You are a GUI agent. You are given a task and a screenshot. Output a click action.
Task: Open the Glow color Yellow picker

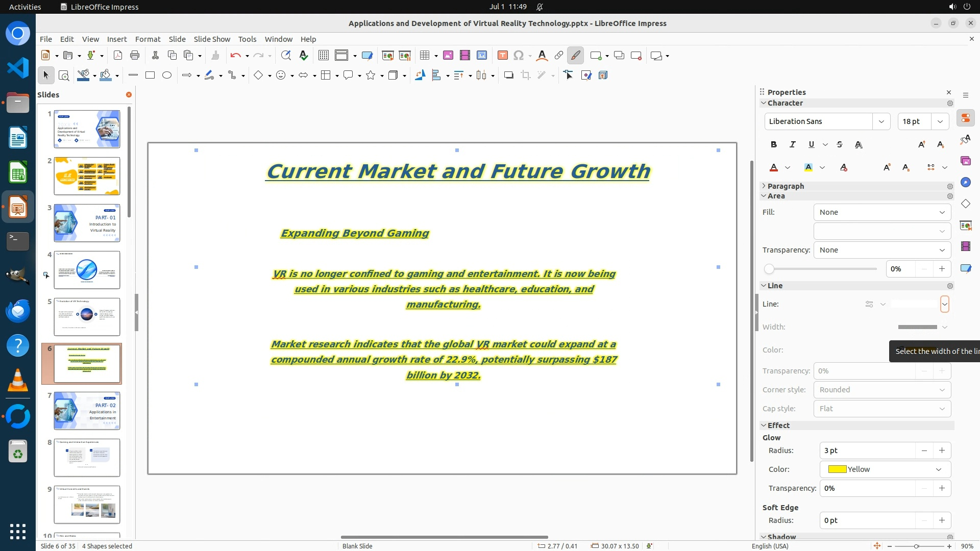click(x=885, y=469)
